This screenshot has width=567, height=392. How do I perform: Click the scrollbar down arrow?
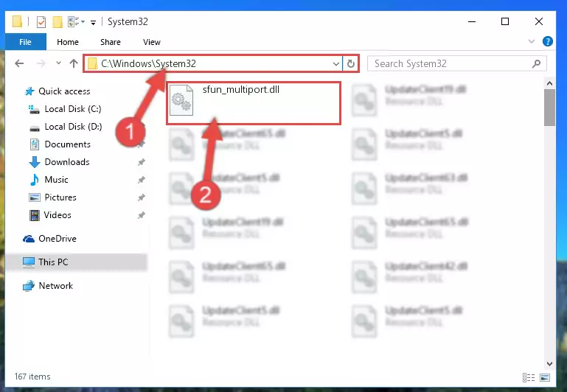point(549,364)
